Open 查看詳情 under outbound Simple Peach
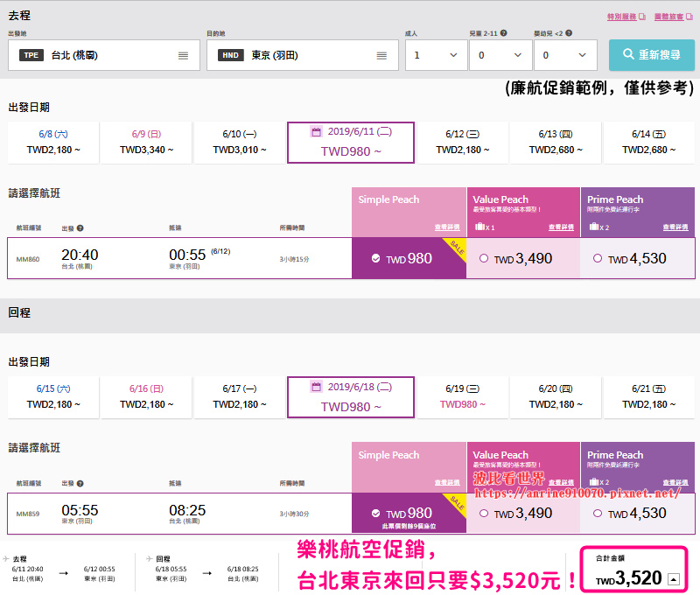 click(x=447, y=227)
